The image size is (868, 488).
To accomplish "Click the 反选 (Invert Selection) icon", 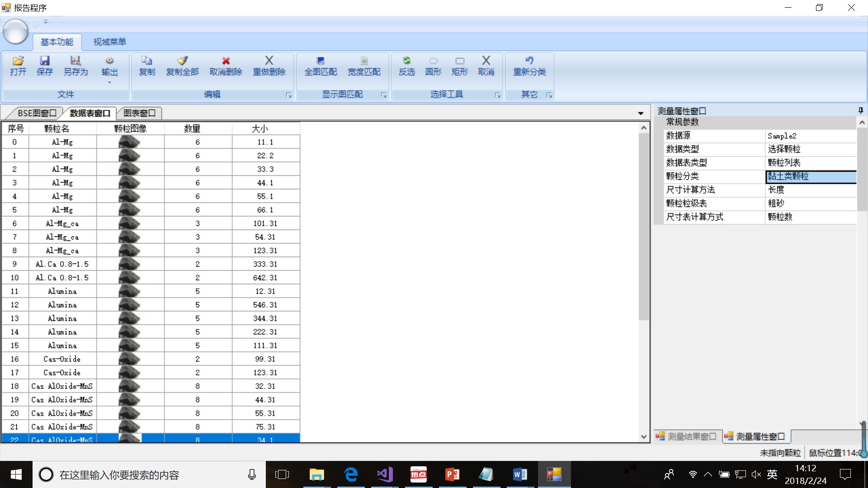I will pos(406,61).
